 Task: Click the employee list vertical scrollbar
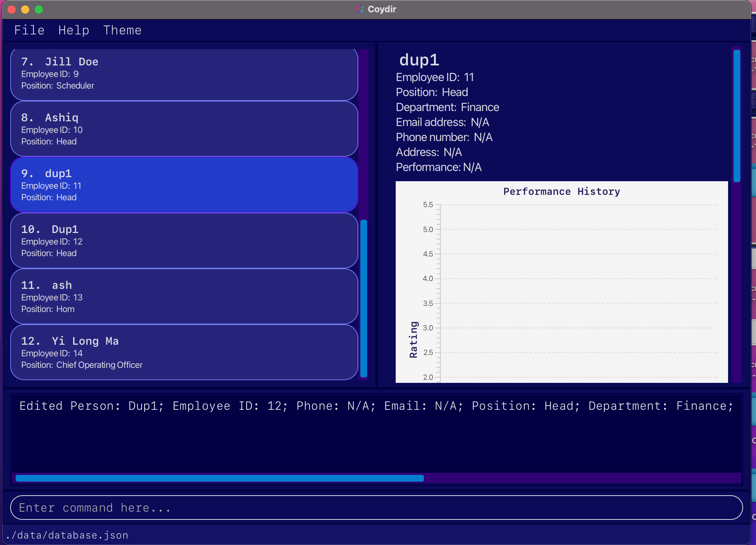(364, 298)
